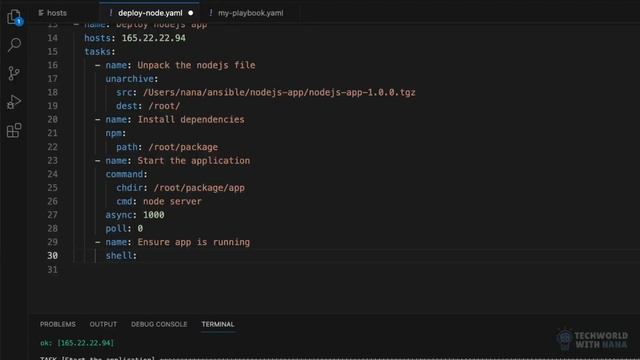
Task: Open the Source Control view
Action: pos(14,73)
